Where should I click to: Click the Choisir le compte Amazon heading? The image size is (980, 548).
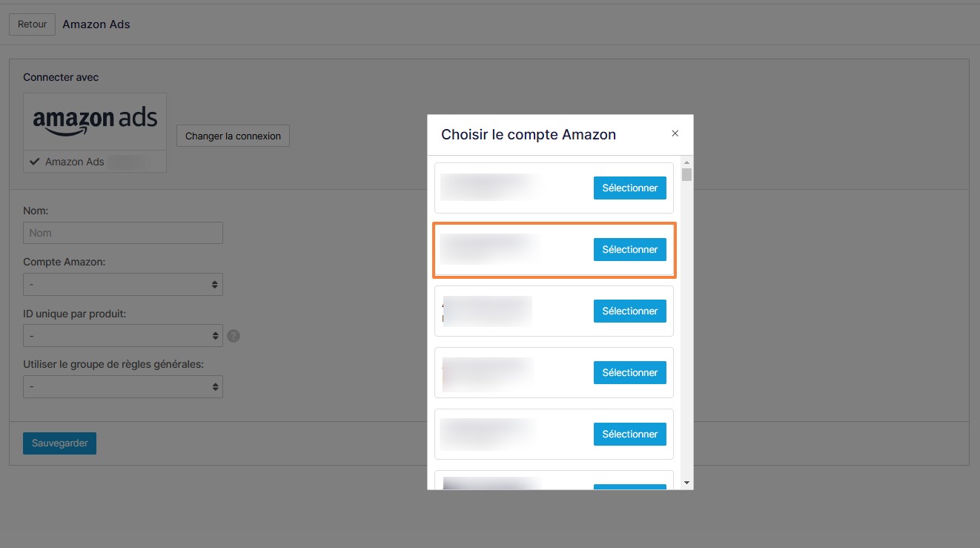[529, 135]
